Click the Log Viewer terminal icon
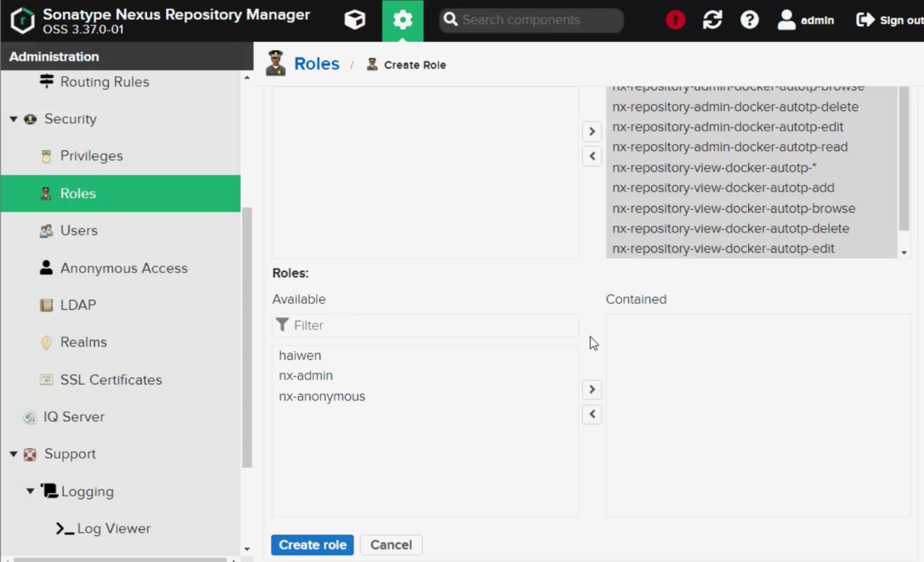 [x=65, y=529]
